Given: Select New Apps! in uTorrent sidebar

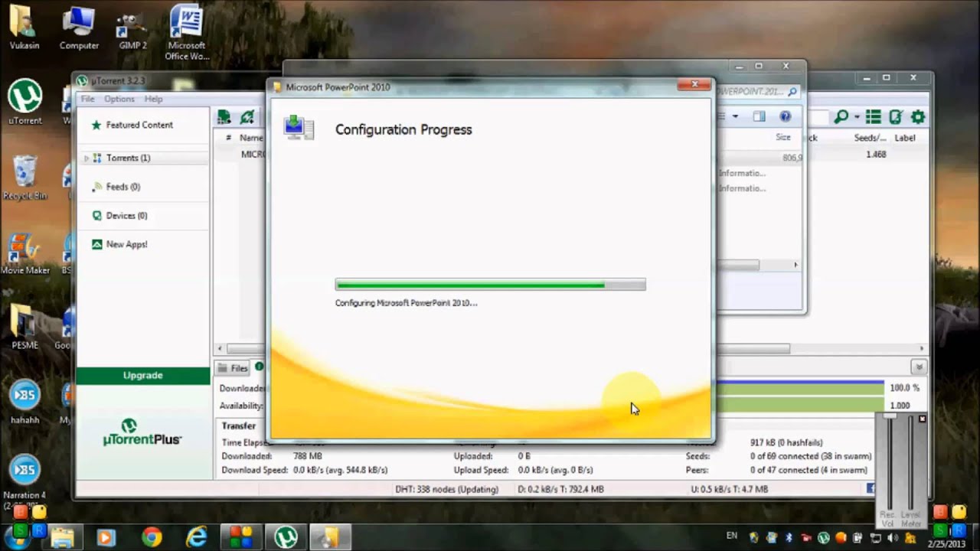Looking at the screenshot, I should tap(126, 244).
